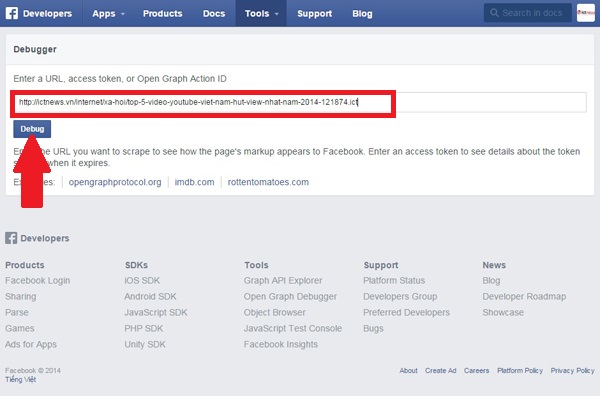600x396 pixels.
Task: Open the profile avatar thumbnail at top right
Action: (585, 13)
